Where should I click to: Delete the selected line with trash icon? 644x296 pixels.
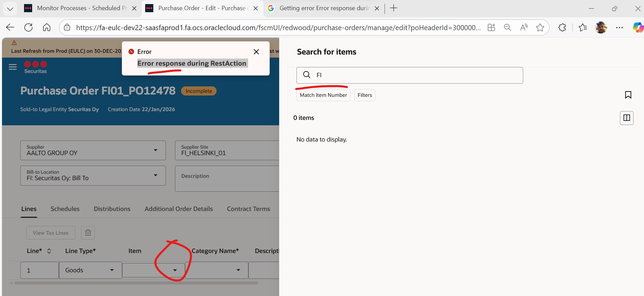88,233
